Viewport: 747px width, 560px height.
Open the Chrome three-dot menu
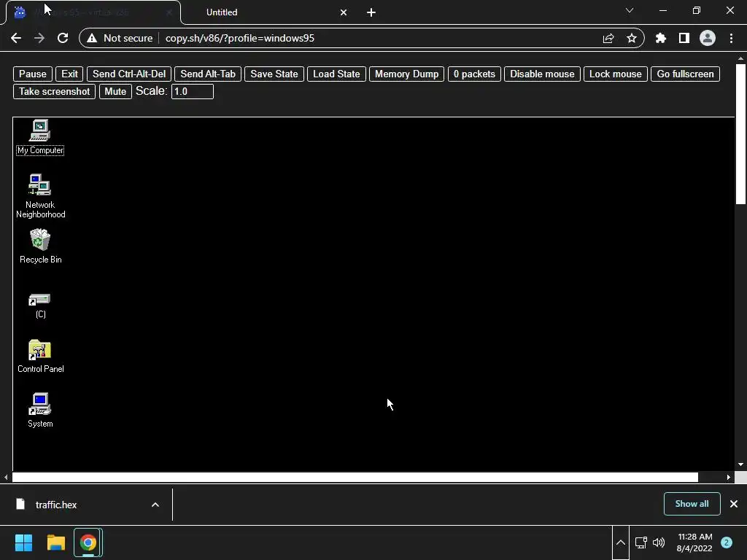click(731, 38)
